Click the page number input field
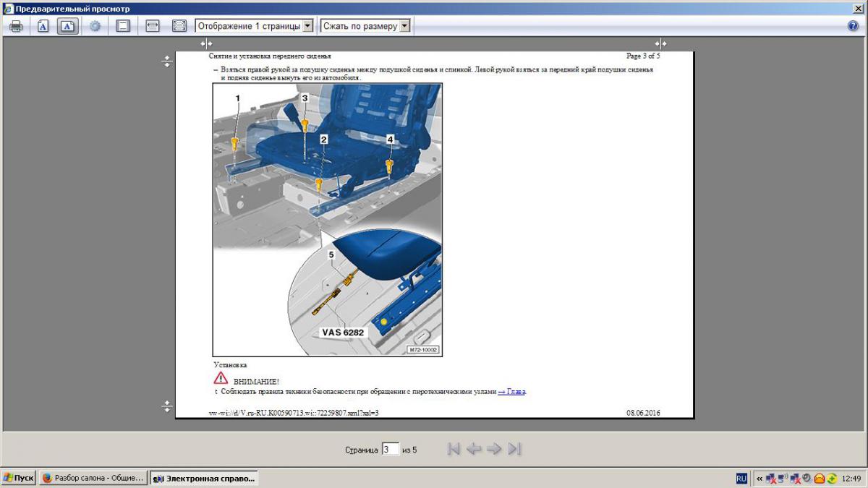 (x=390, y=450)
